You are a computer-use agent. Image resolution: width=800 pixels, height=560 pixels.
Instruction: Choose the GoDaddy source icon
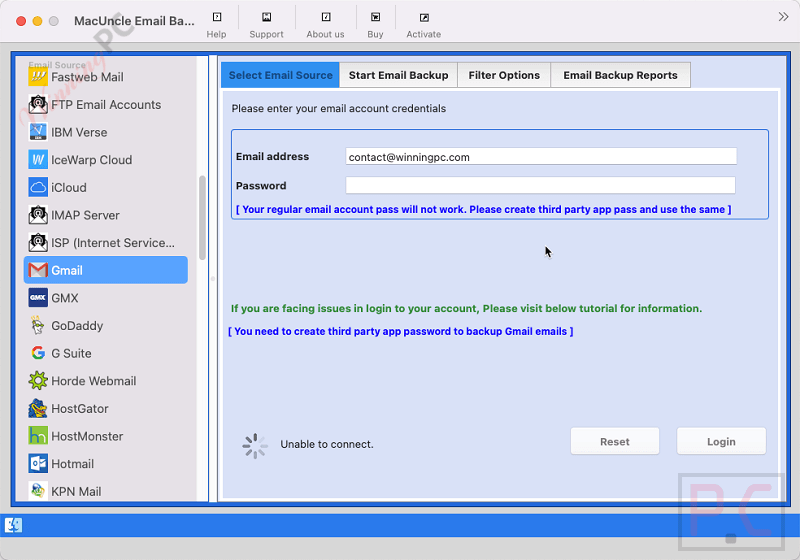(38, 325)
